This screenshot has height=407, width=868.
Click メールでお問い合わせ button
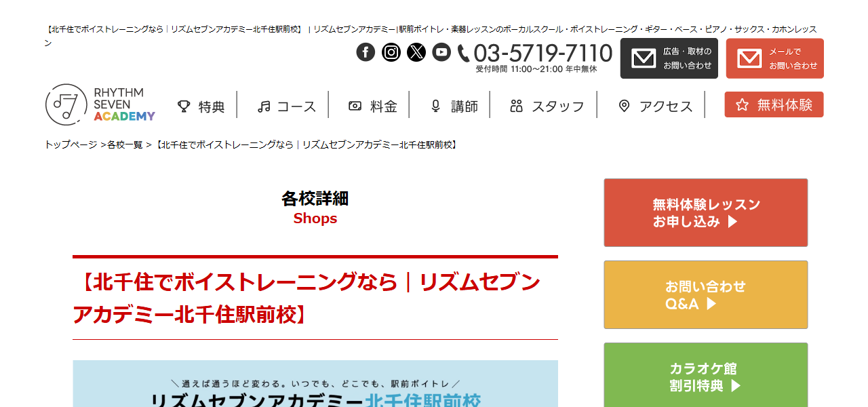(x=774, y=58)
